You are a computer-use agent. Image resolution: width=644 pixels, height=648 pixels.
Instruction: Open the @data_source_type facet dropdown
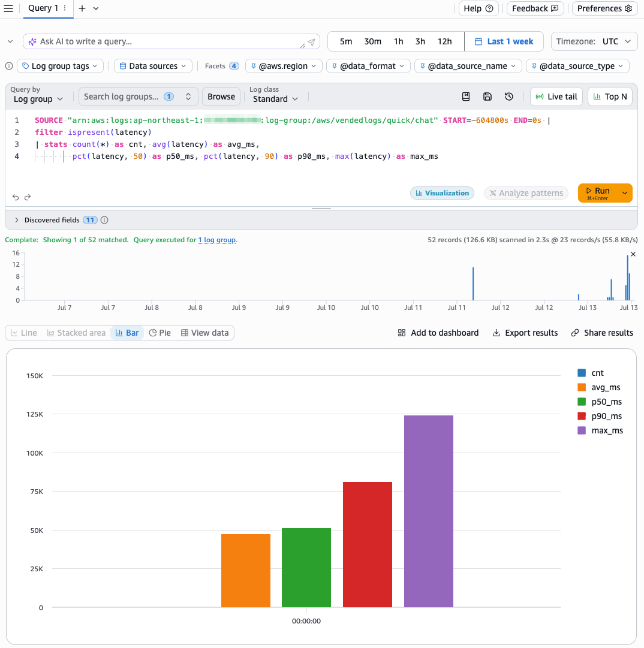tap(577, 66)
